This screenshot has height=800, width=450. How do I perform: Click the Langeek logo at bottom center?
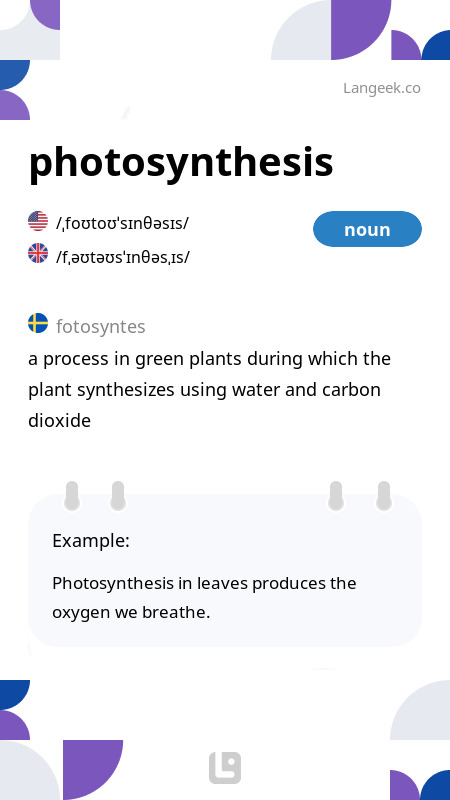point(225,768)
